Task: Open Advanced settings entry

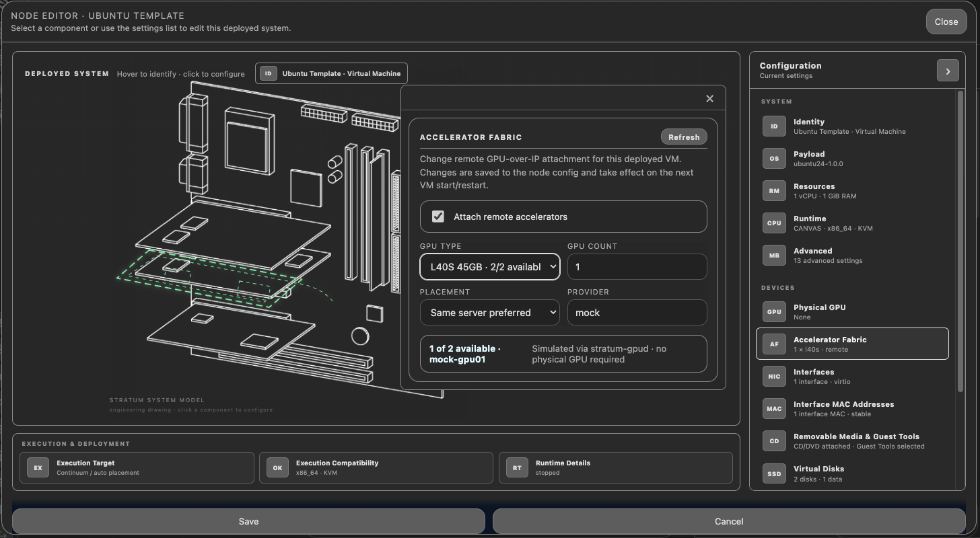Action: coord(852,256)
